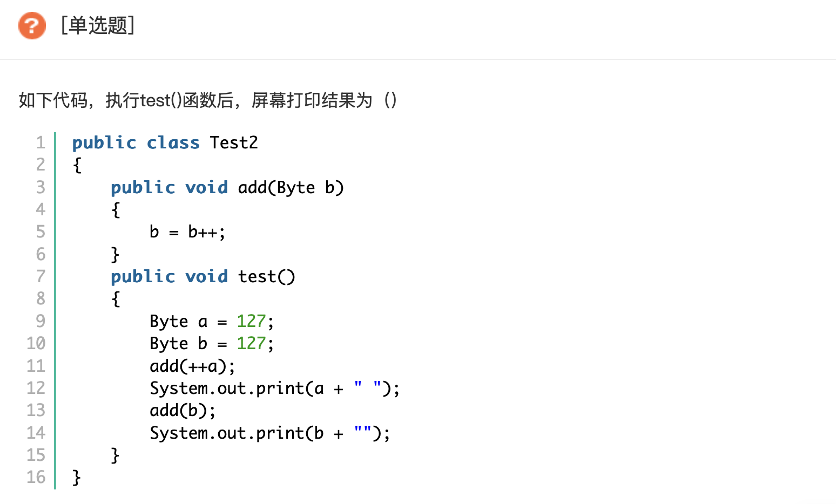Click the green vertical code gutter bar
Screen dimensions: 836x504
55,311
